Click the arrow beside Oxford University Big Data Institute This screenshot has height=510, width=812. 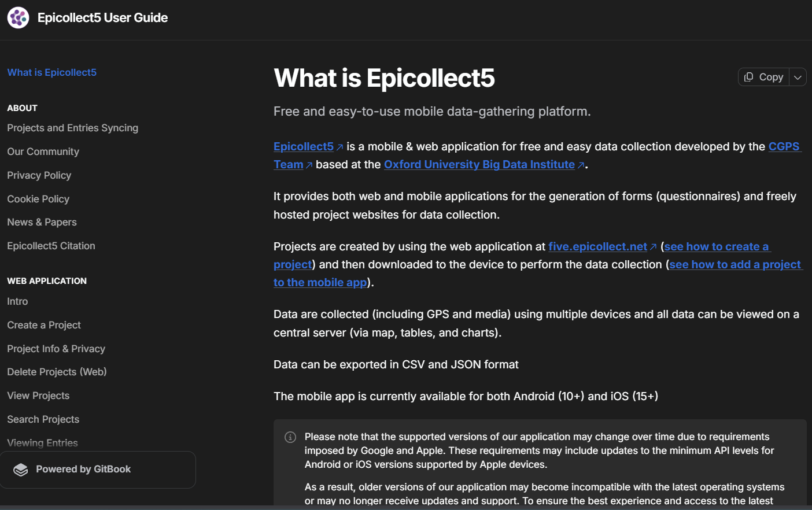[x=581, y=164]
